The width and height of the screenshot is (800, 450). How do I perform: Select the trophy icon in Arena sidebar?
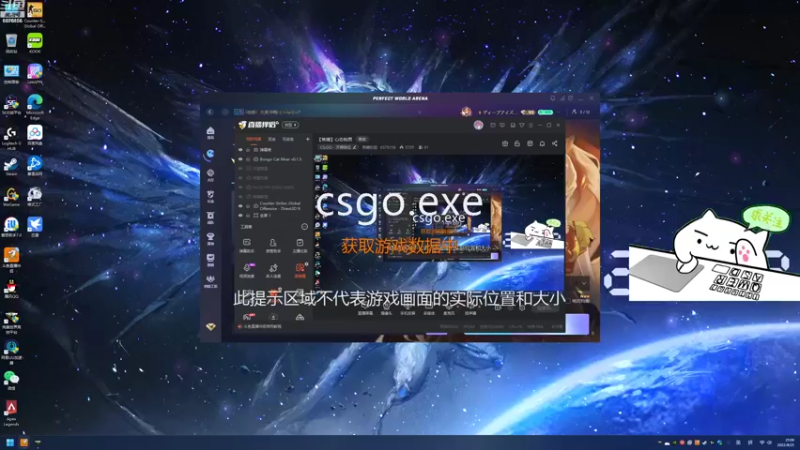pyautogui.click(x=210, y=237)
